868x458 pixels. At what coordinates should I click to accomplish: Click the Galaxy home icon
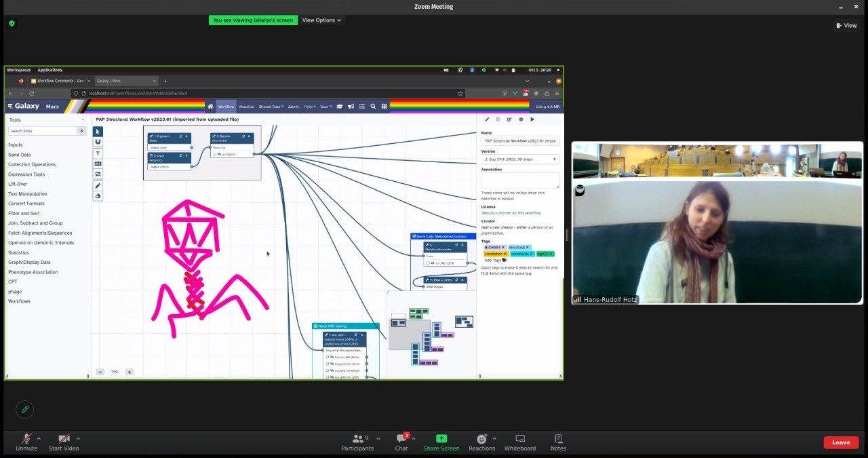coord(210,107)
